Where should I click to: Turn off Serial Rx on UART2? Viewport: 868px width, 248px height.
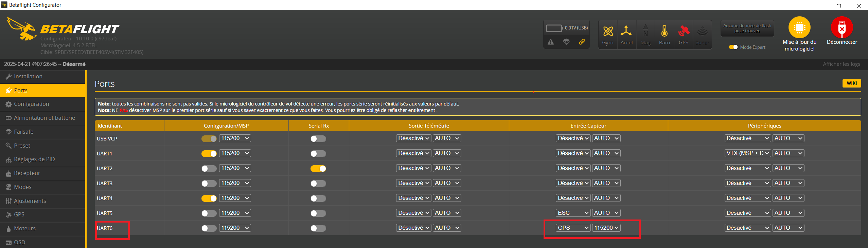click(318, 169)
